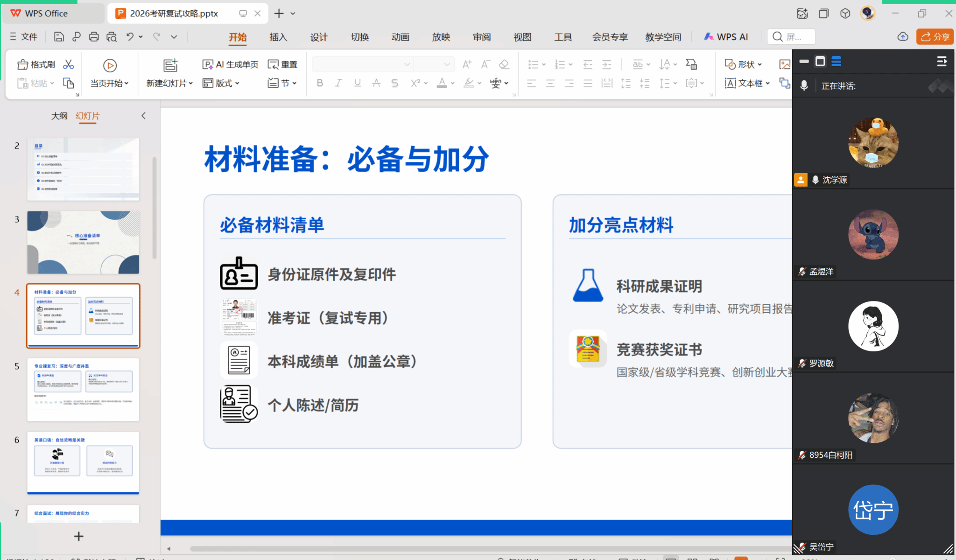The height and width of the screenshot is (560, 956).
Task: Click the 重置 reset button
Action: click(x=283, y=64)
